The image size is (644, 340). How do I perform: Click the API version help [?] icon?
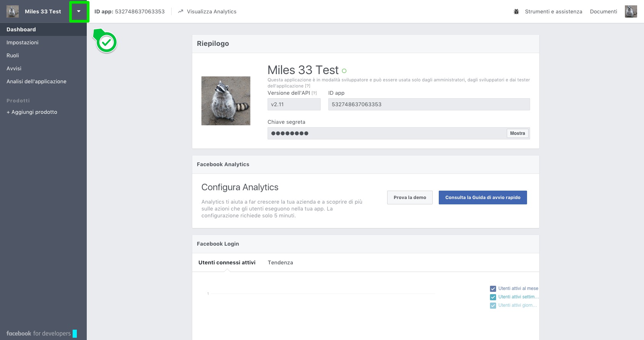pos(314,93)
